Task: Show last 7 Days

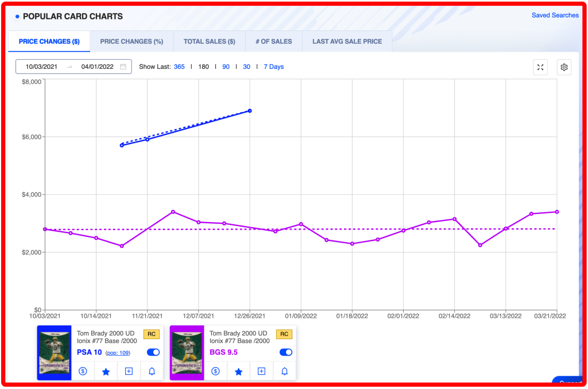Action: pos(274,67)
